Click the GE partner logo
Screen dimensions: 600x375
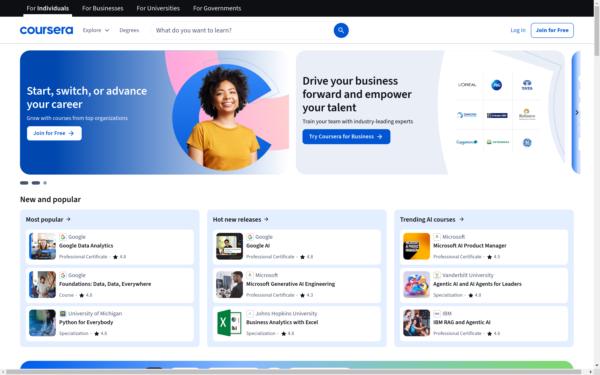(x=527, y=142)
